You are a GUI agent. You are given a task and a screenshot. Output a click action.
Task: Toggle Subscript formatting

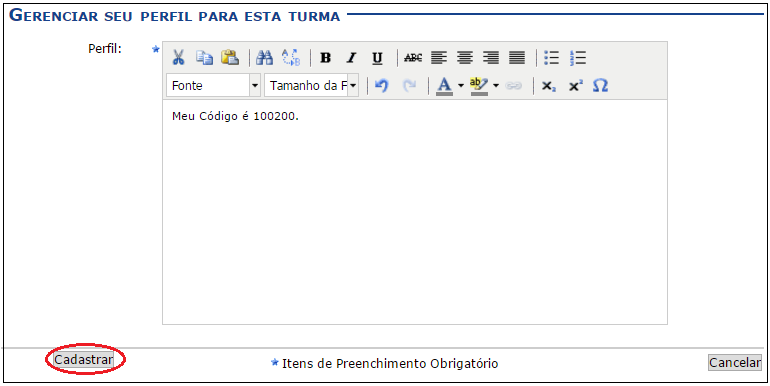549,86
